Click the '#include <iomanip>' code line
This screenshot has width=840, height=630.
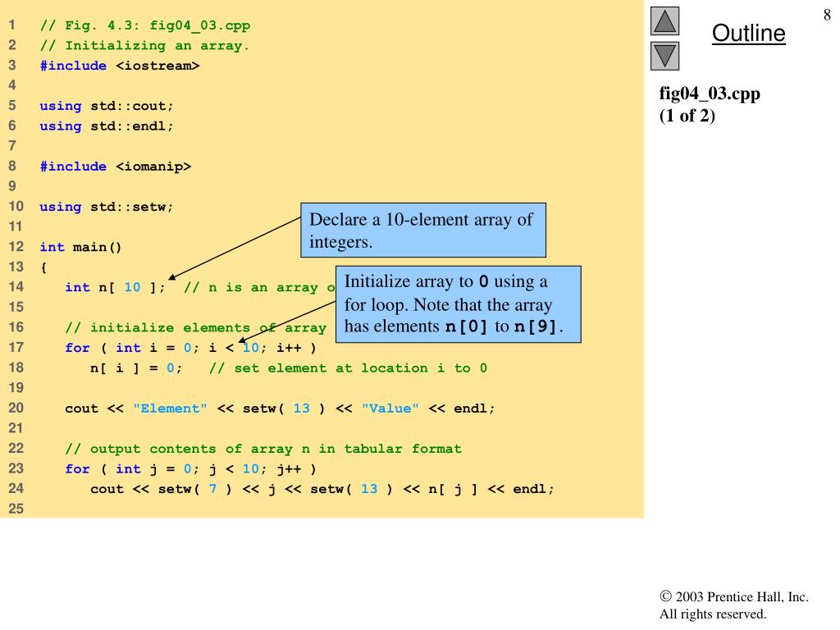point(115,167)
